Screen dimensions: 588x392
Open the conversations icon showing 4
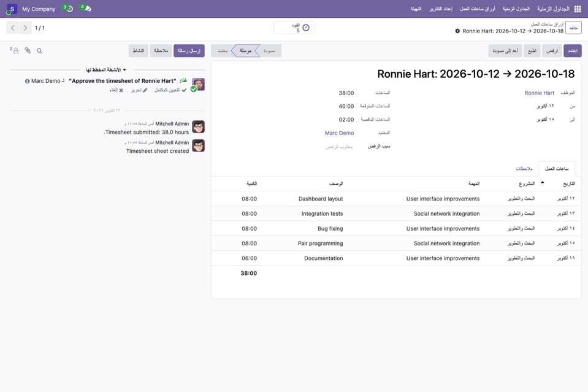86,9
